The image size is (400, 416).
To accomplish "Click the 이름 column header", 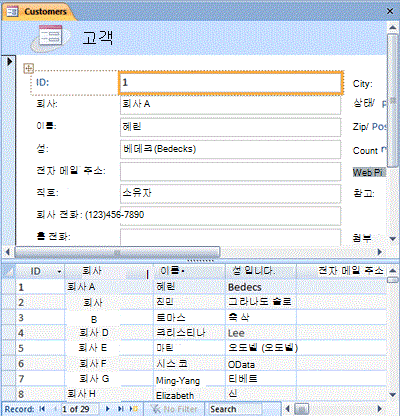I will coord(189,271).
